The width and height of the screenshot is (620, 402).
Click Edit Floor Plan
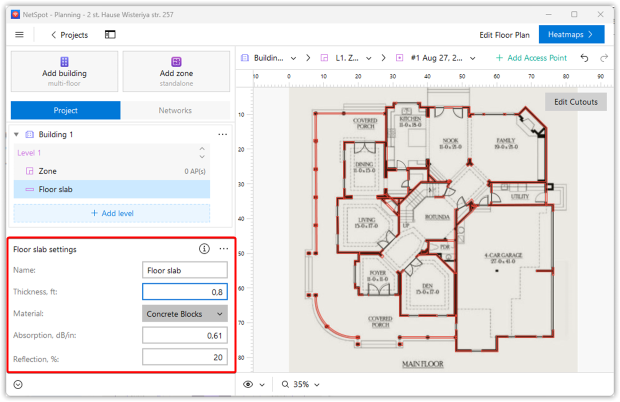(504, 35)
